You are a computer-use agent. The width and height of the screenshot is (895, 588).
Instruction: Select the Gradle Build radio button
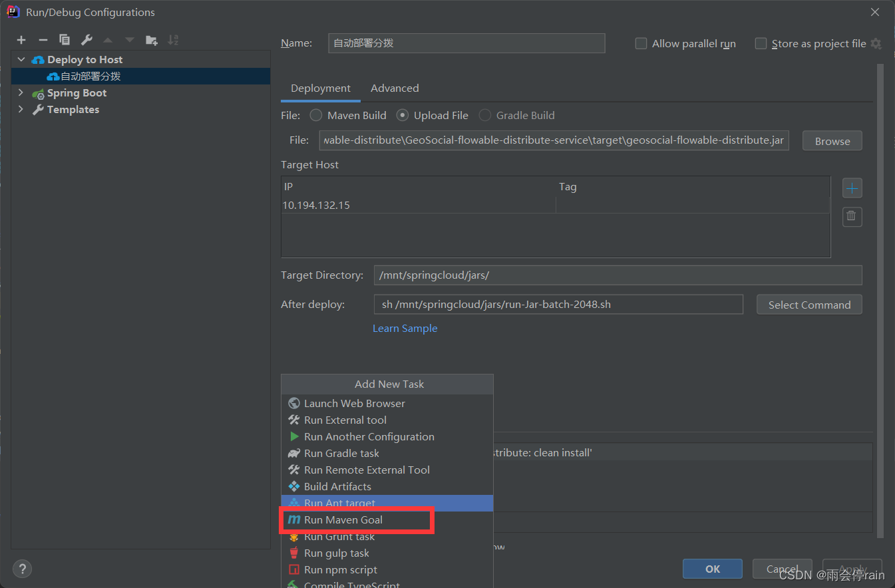coord(484,115)
